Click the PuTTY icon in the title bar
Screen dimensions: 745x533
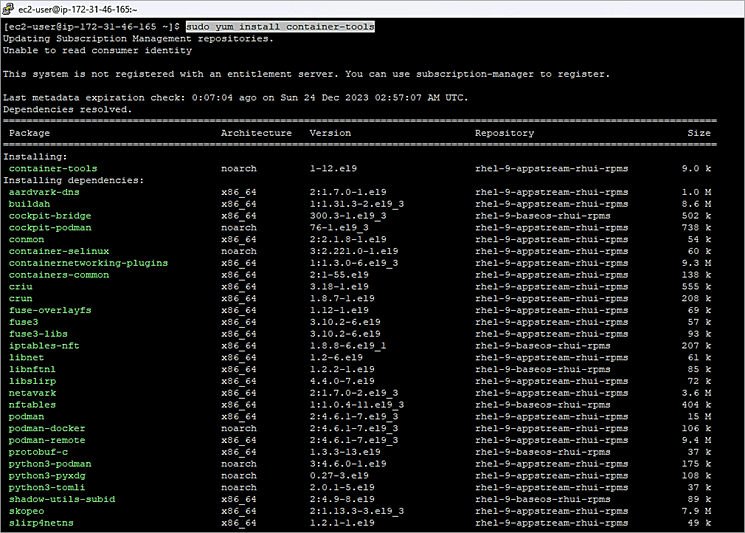(9, 8)
